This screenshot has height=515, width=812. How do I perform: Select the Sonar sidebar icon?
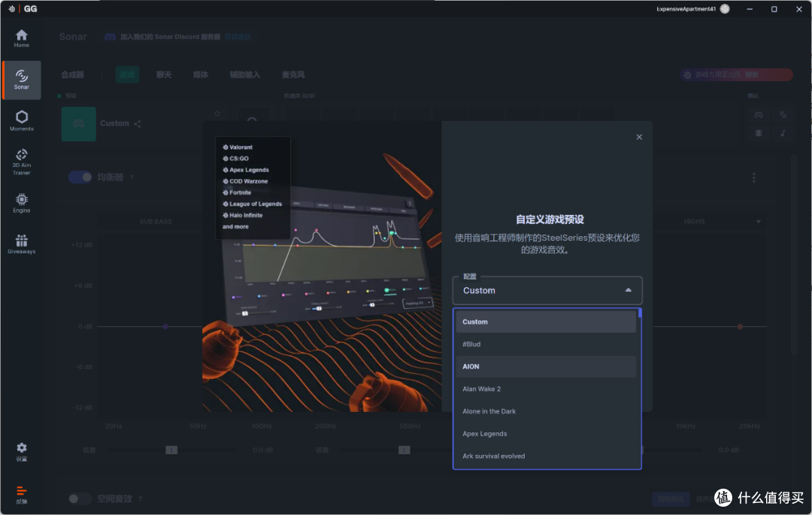tap(21, 80)
